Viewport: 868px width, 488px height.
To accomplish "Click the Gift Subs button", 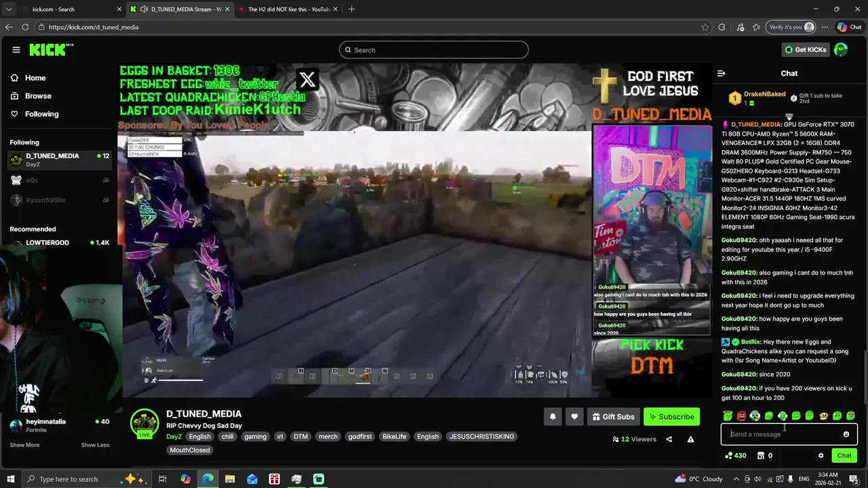I will click(x=613, y=417).
